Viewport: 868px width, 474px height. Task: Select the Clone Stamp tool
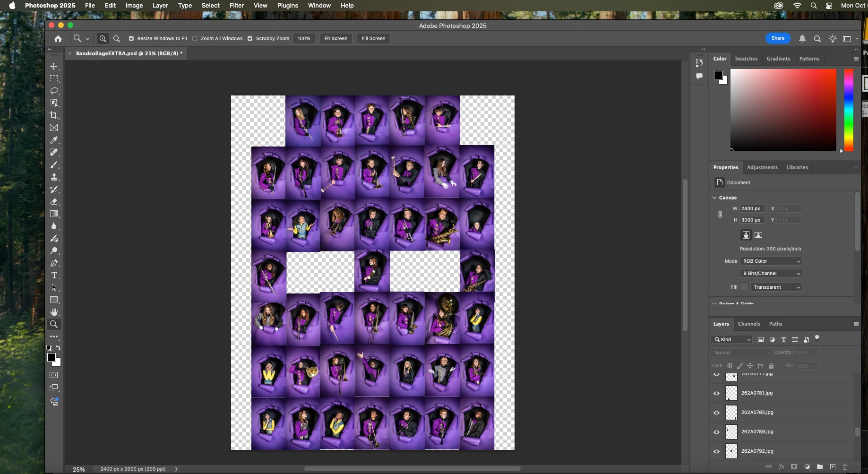54,177
